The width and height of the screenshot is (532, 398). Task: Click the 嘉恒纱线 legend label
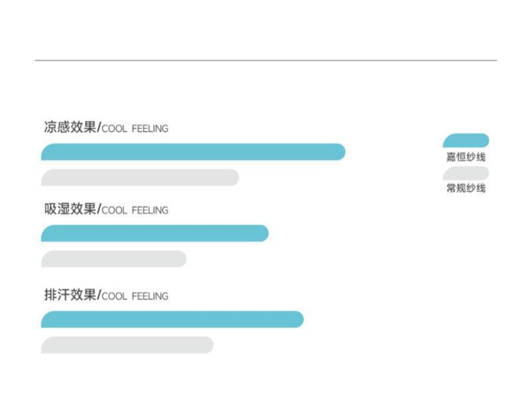point(465,157)
